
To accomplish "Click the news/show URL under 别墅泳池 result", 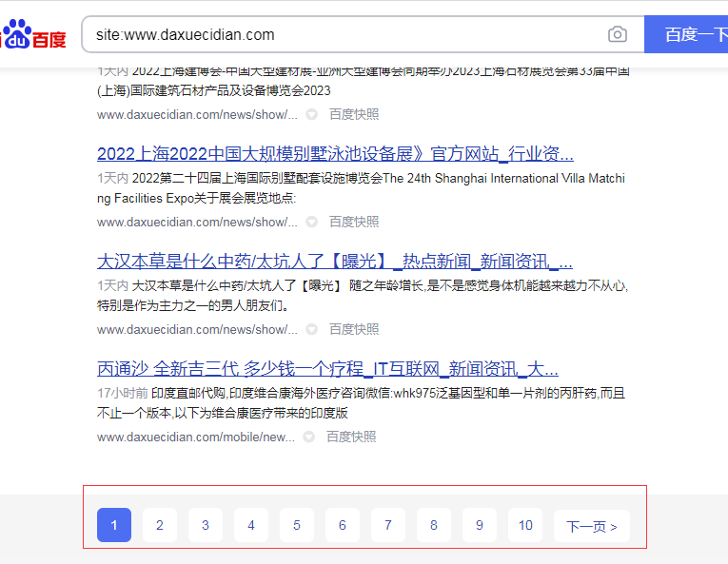I will pyautogui.click(x=197, y=222).
